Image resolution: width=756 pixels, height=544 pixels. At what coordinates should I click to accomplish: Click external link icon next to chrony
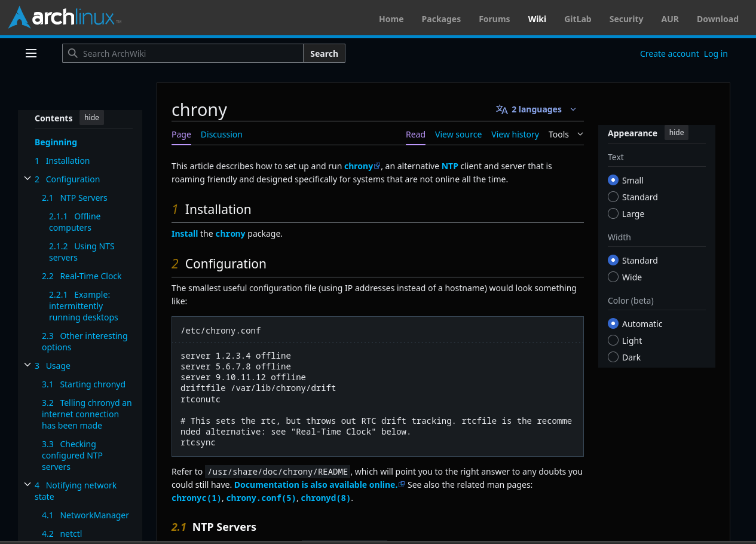[x=377, y=166]
